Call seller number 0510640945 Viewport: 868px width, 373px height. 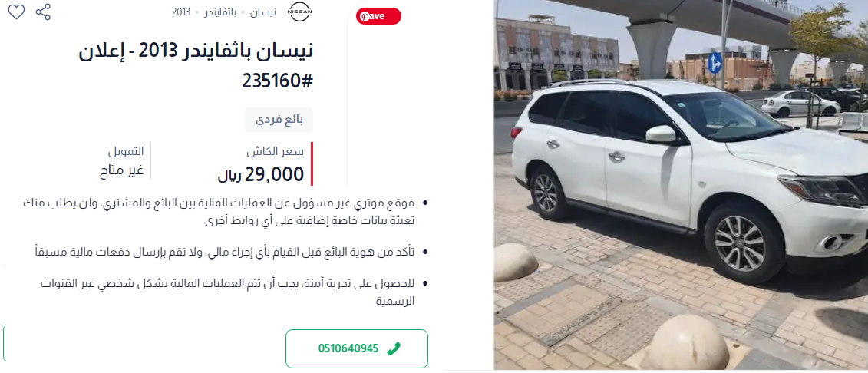tap(357, 348)
